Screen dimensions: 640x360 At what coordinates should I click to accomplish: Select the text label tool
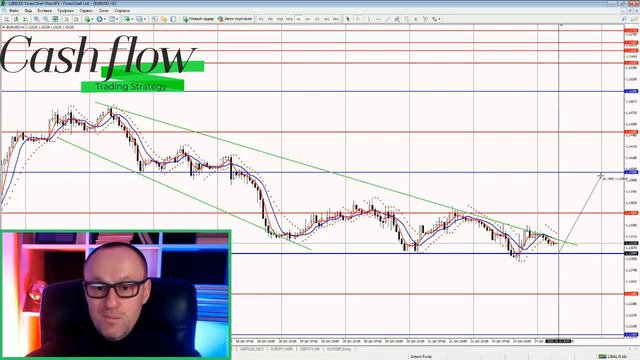coord(425,19)
